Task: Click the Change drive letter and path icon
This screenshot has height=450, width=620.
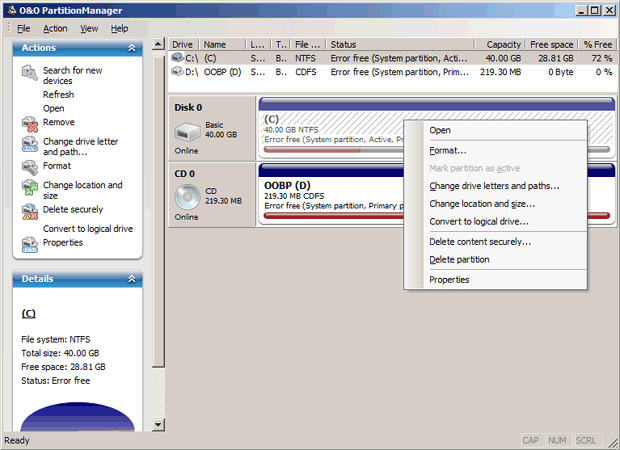Action: 30,144
